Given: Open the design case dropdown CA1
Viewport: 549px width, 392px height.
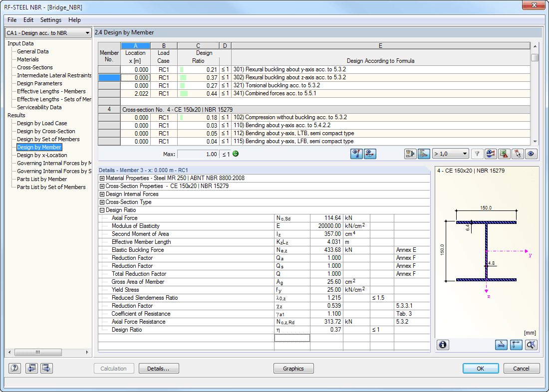Looking at the screenshot, I should point(48,33).
